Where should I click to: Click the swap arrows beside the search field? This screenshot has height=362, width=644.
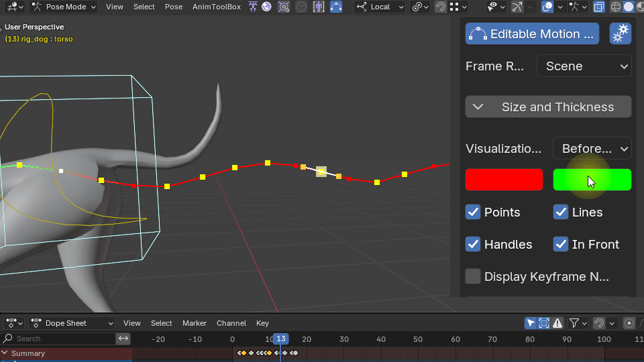[x=123, y=339]
